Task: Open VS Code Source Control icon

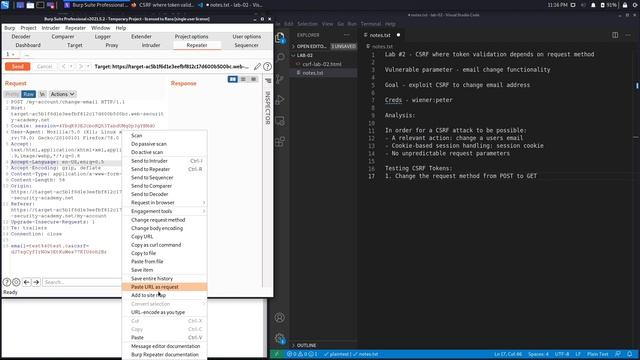Action: (x=280, y=78)
